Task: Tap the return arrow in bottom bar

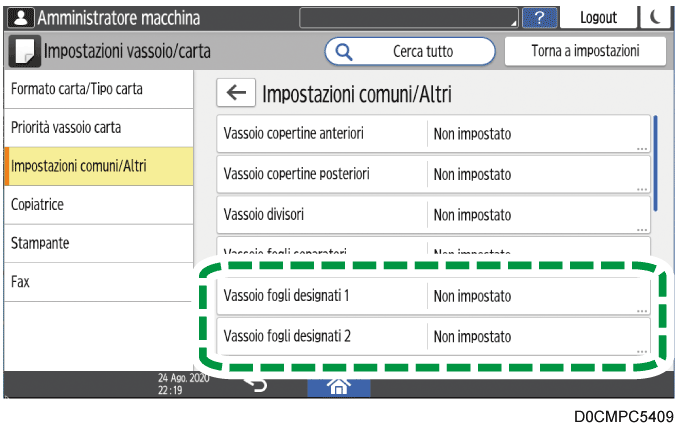Action: [256, 386]
